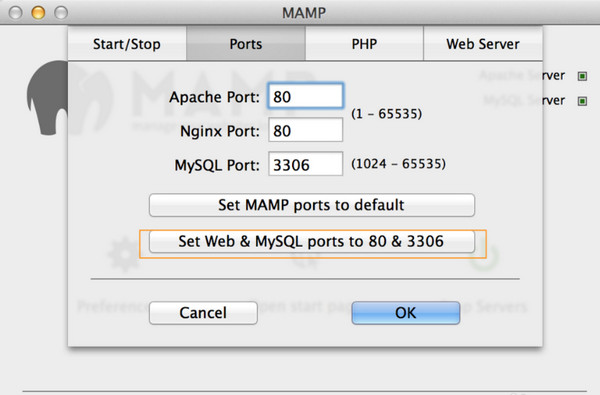The image size is (600, 395).
Task: Select the Ports tab
Action: pyautogui.click(x=246, y=44)
